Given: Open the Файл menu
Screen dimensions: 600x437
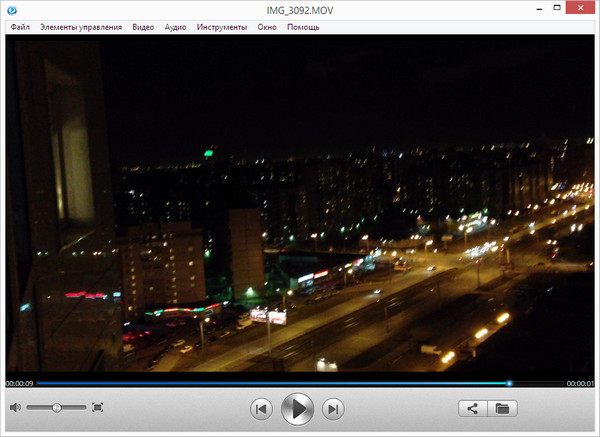Looking at the screenshot, I should [20, 27].
